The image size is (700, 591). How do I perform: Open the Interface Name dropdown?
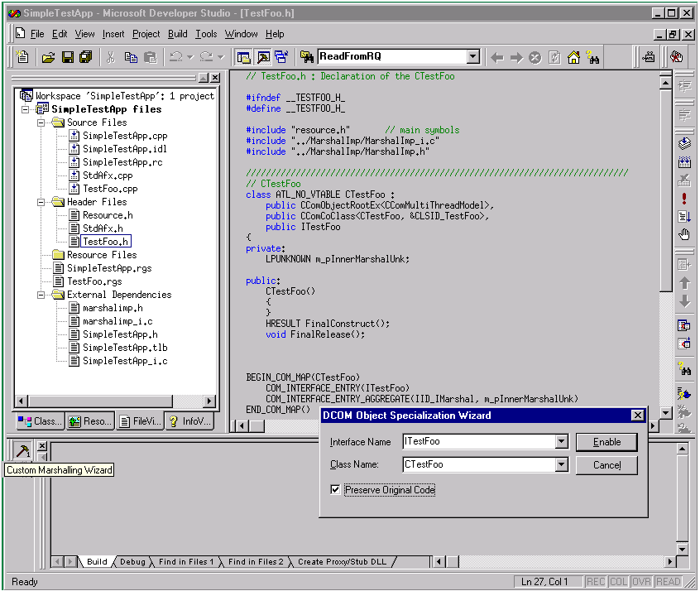click(x=562, y=442)
